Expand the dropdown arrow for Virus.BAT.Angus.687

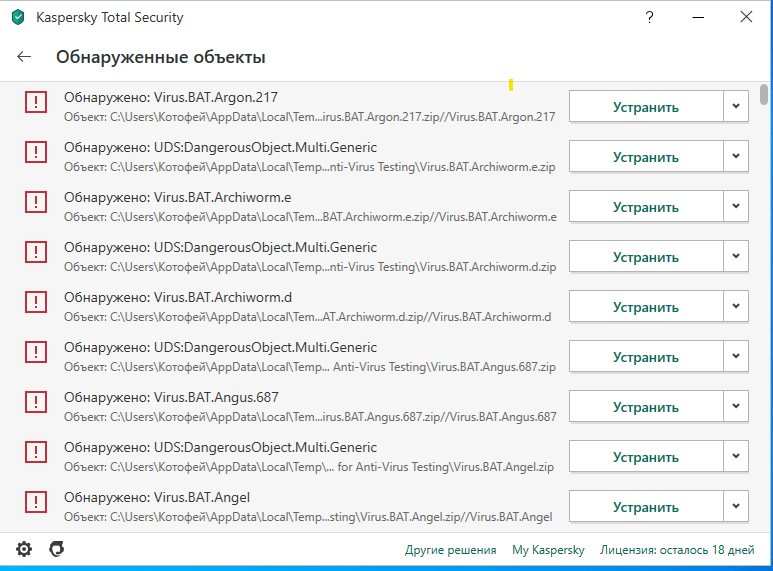point(736,406)
